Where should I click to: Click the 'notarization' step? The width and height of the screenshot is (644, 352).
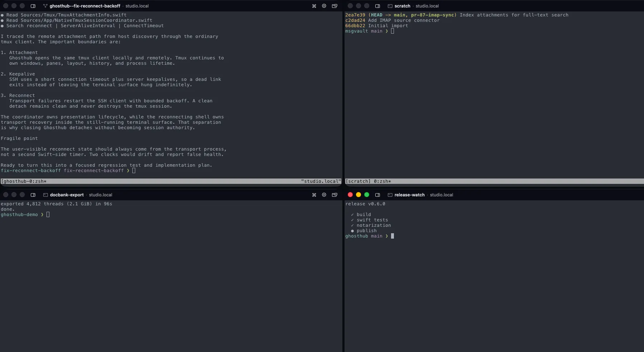pos(371,225)
